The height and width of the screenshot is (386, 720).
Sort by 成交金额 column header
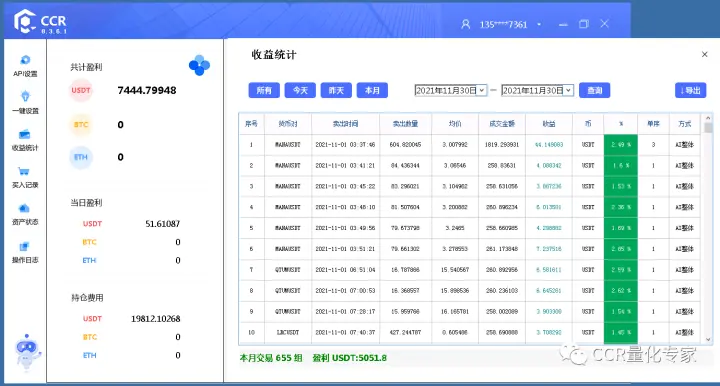pyautogui.click(x=502, y=123)
